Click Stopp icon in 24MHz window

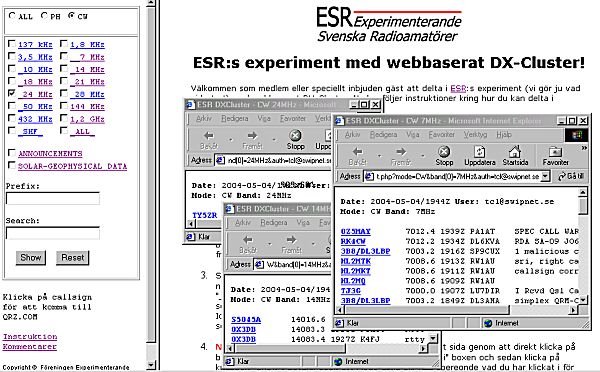click(295, 135)
